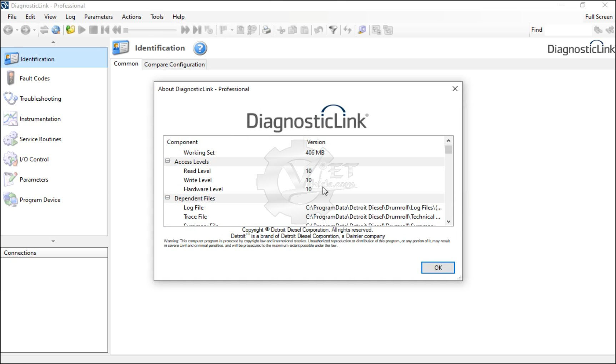The image size is (616, 364).
Task: Close the About DiagnosticLink dialog
Action: [455, 89]
